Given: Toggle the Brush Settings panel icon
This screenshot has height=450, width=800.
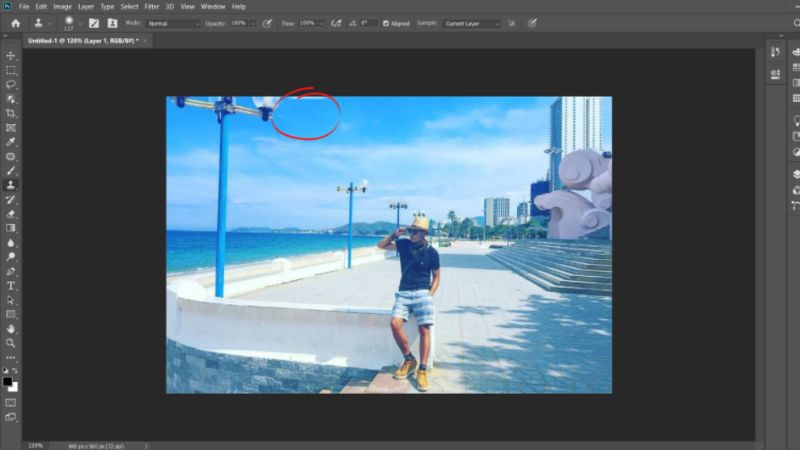Looking at the screenshot, I should pos(94,23).
